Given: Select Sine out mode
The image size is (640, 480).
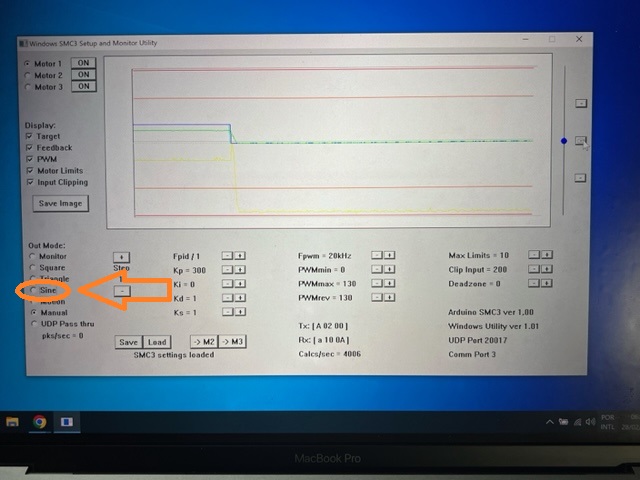Looking at the screenshot, I should pyautogui.click(x=33, y=290).
